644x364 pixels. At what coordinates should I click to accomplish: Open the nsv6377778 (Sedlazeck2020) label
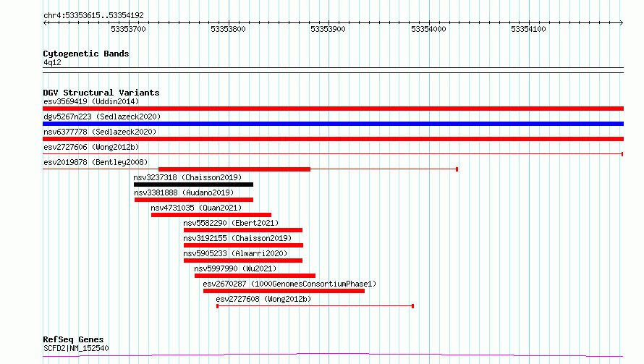pyautogui.click(x=100, y=132)
